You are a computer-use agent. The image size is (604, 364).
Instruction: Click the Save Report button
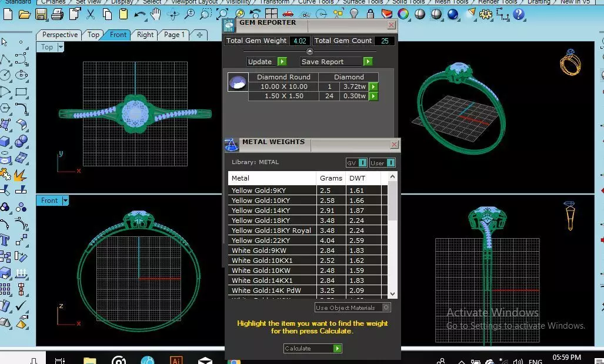click(x=336, y=62)
